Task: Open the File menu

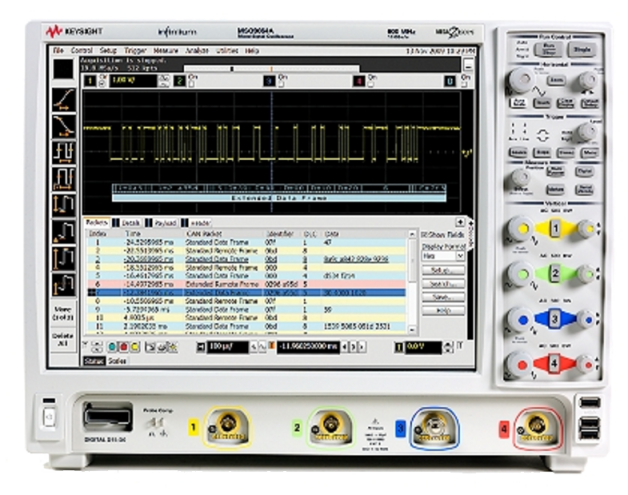Action: pos(58,50)
